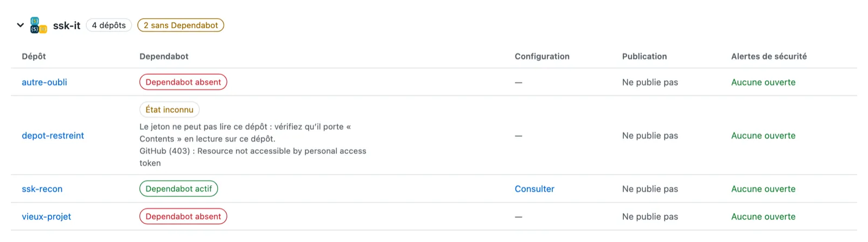This screenshot has height=242, width=868.
Task: Open the vieux-projet repository link
Action: 46,217
